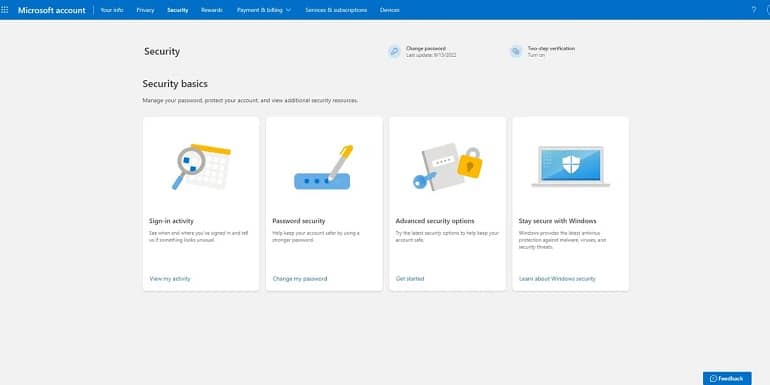Open the app launcher grid icon

(x=4, y=10)
